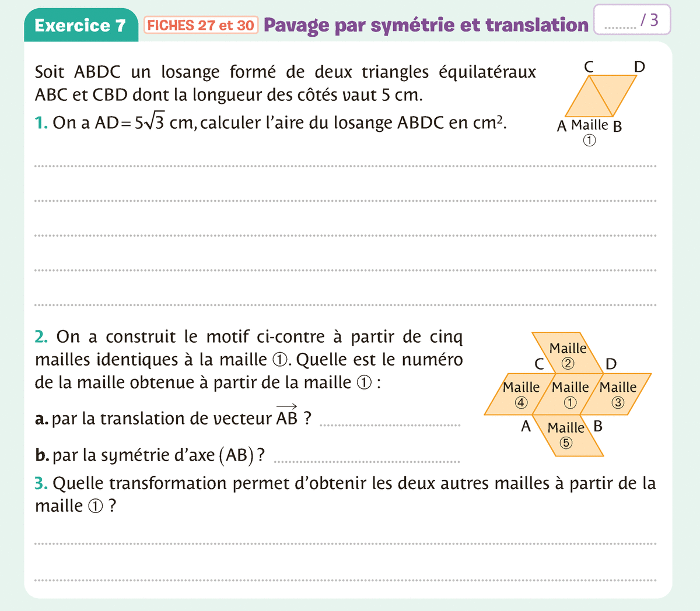Click the vertex label D of the top rhombus
Viewport: 700px width, 611px height.
tap(639, 67)
